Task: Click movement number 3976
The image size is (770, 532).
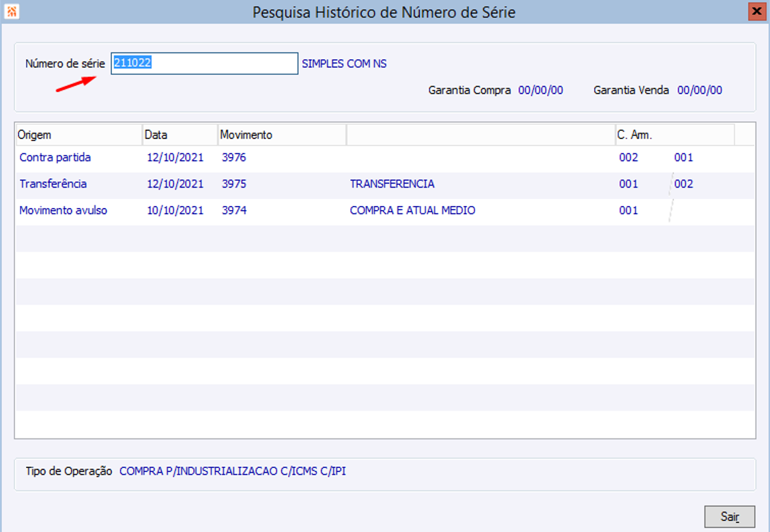Action: point(233,158)
